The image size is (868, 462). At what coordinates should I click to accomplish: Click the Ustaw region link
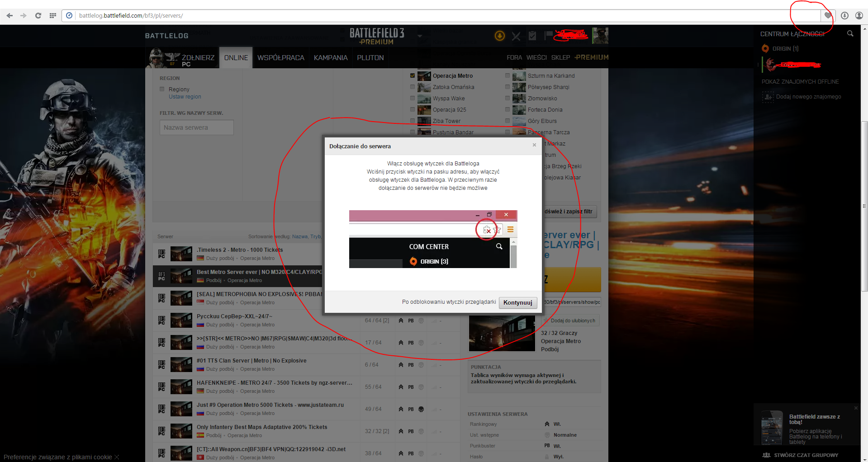tap(185, 97)
